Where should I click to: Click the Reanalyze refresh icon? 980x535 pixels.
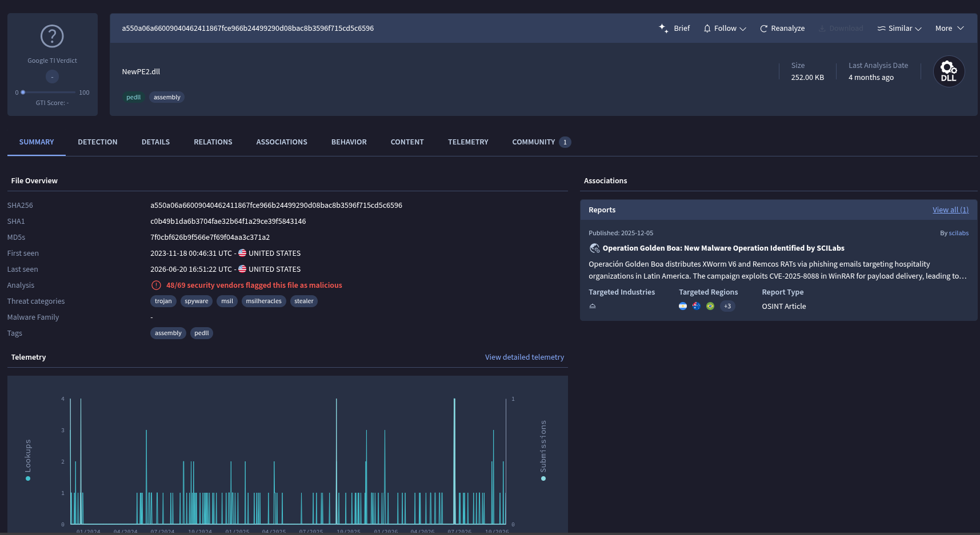point(763,29)
